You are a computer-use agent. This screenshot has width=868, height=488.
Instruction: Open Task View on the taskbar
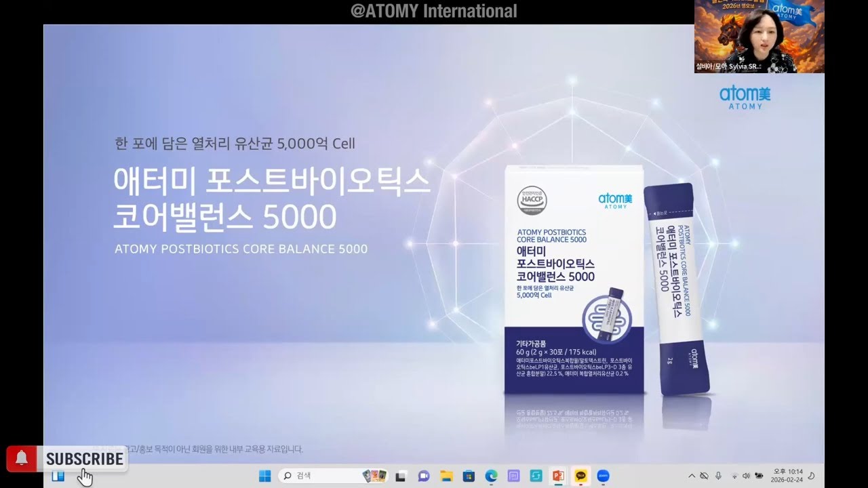coord(401,476)
